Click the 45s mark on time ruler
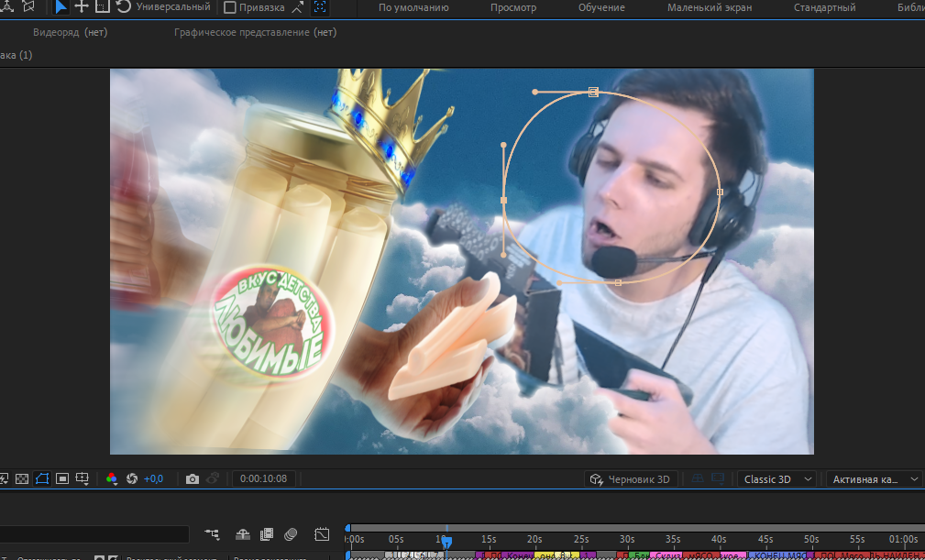 tap(765, 539)
